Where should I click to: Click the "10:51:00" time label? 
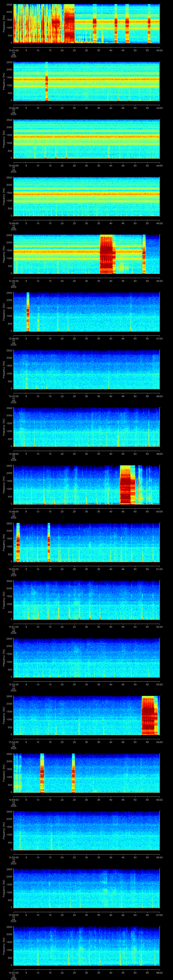click(13, 627)
